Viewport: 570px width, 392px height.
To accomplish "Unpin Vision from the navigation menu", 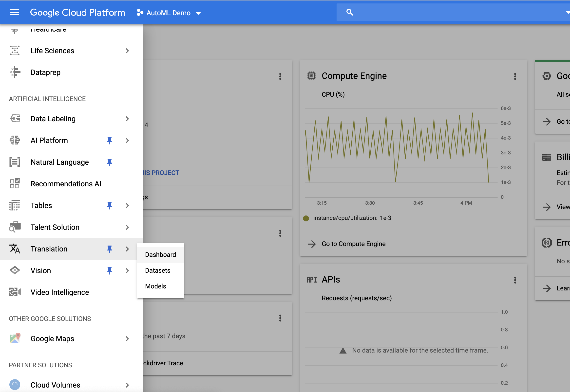I will pyautogui.click(x=109, y=270).
